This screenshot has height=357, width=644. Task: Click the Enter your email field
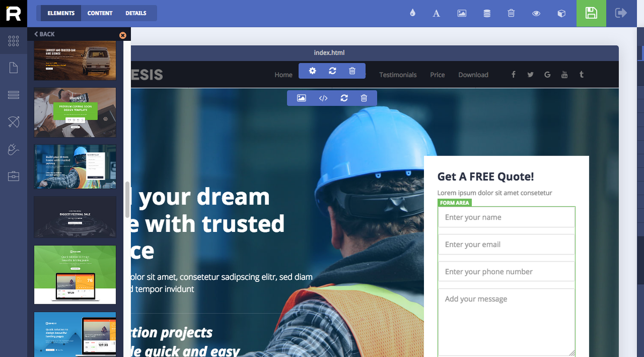(506, 244)
